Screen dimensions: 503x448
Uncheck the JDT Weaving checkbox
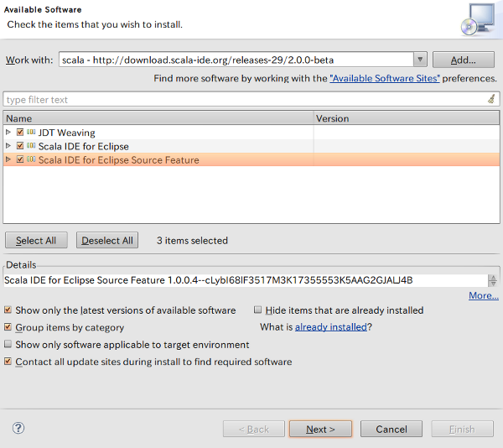20,133
